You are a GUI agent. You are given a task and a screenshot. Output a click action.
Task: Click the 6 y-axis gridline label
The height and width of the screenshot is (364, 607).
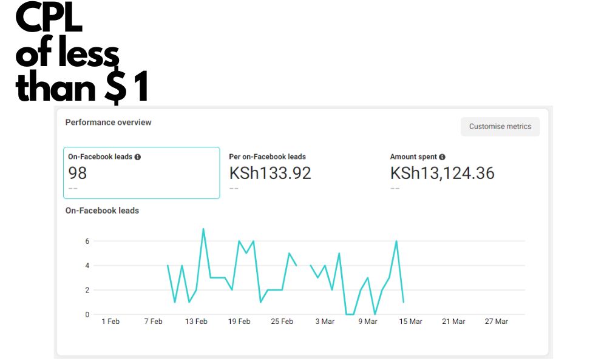point(87,241)
